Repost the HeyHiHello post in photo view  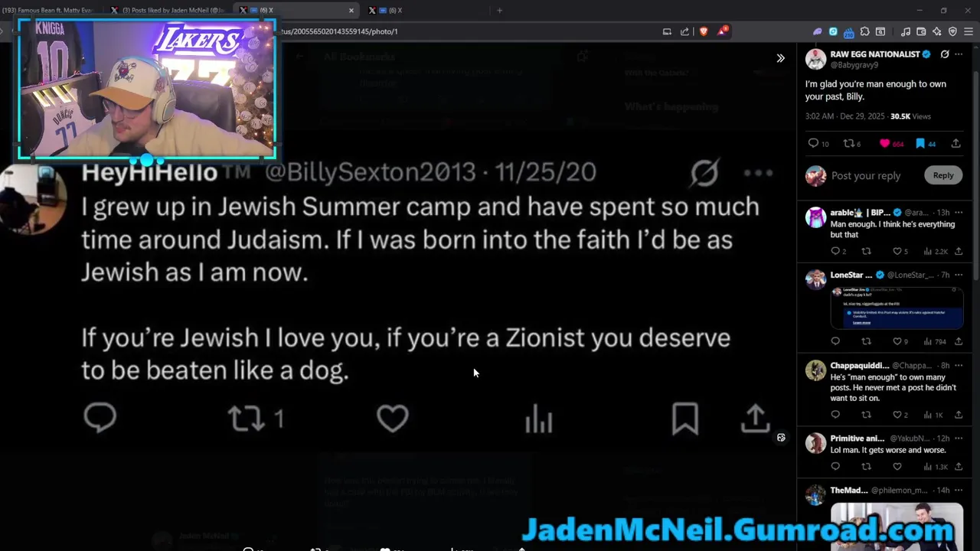tap(247, 418)
